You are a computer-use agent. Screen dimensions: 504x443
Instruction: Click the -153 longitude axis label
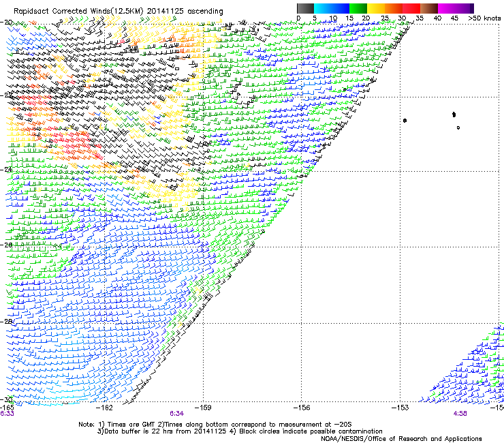[x=400, y=408]
